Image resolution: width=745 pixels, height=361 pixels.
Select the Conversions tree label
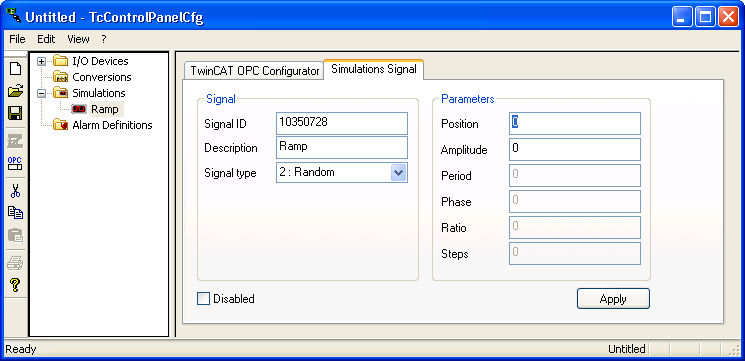click(102, 77)
